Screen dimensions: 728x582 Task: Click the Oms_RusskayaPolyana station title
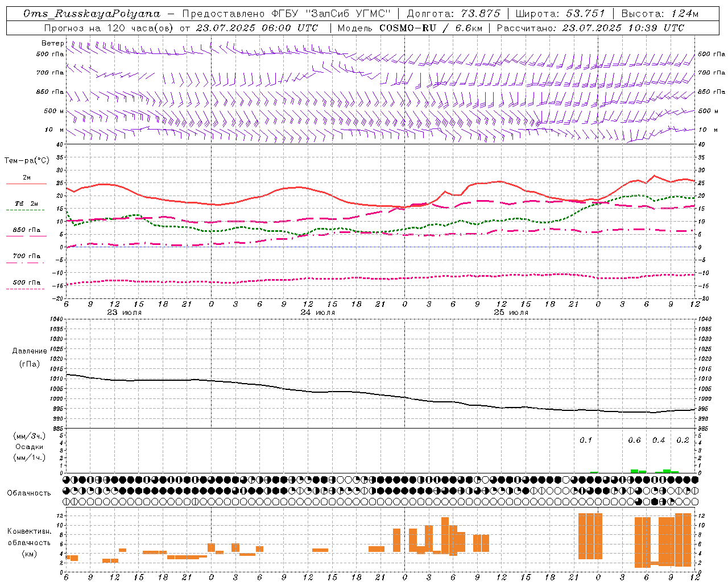pyautogui.click(x=92, y=14)
